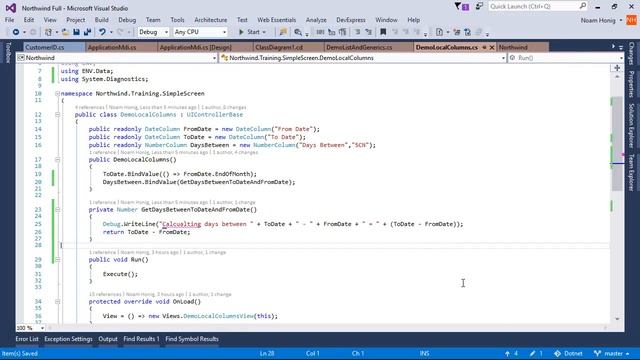
Task: Open the Error List panel
Action: tap(27, 339)
